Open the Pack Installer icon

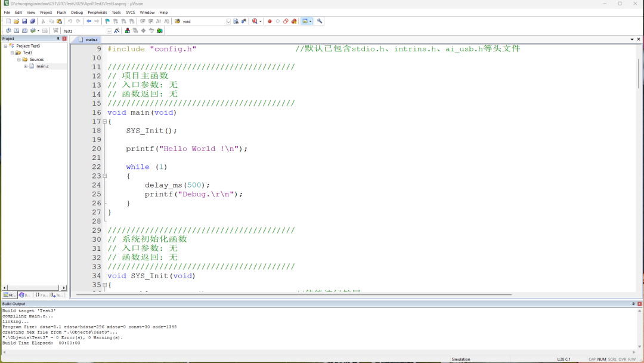pos(160,31)
